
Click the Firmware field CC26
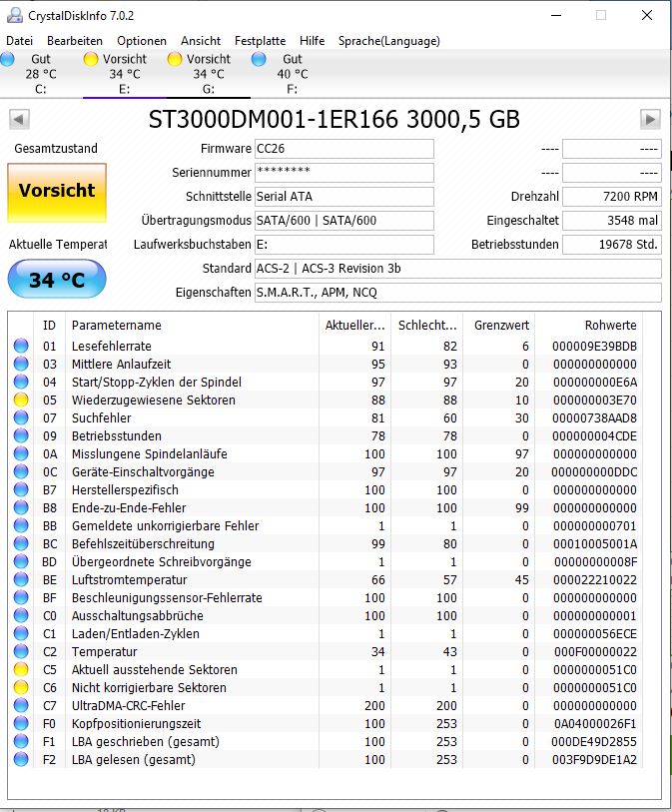(344, 149)
